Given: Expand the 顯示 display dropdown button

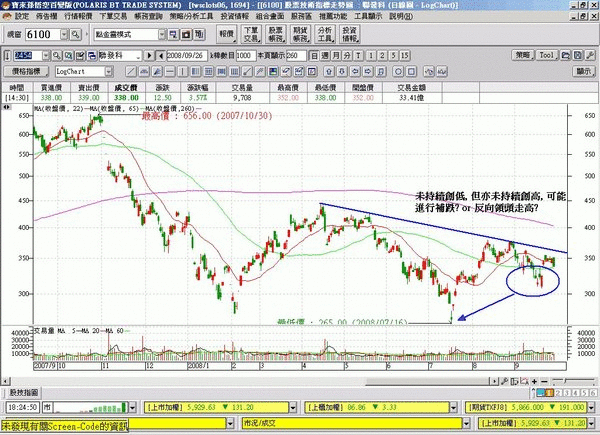Looking at the screenshot, I should pyautogui.click(x=584, y=72).
